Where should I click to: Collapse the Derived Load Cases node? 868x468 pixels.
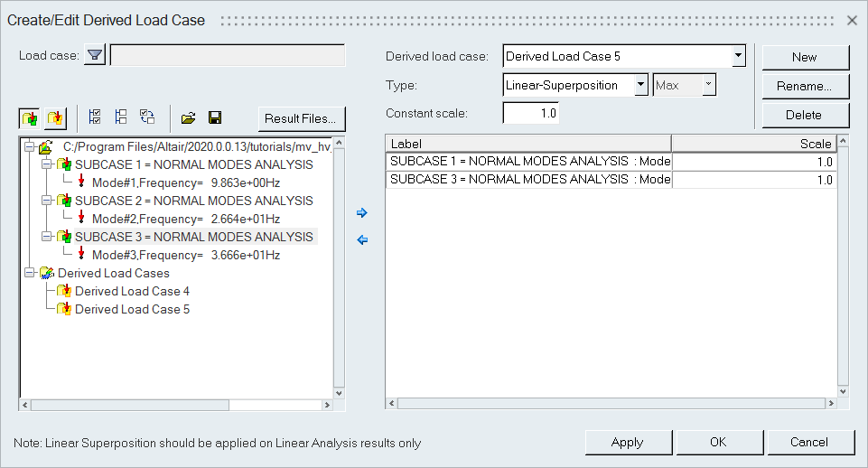(x=30, y=273)
